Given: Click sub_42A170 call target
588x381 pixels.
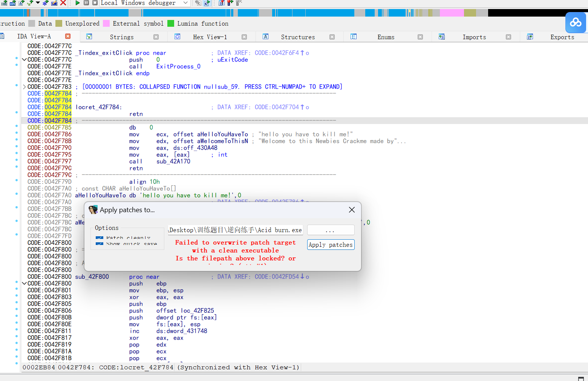Looking at the screenshot, I should pos(173,161).
